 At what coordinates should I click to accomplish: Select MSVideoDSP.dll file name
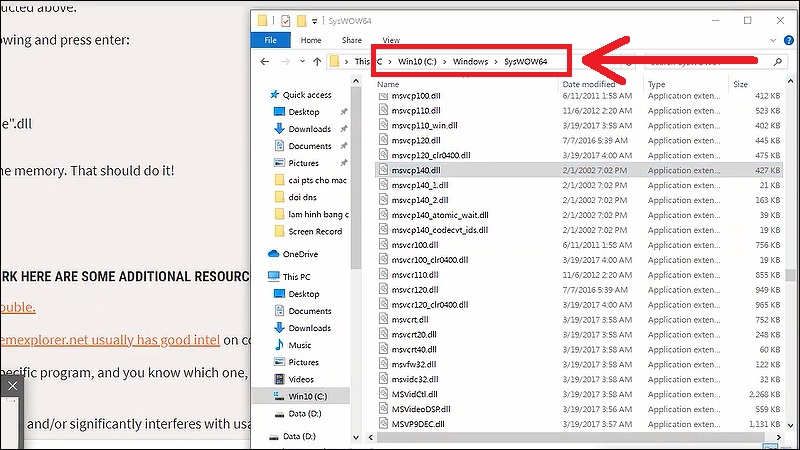(x=421, y=409)
